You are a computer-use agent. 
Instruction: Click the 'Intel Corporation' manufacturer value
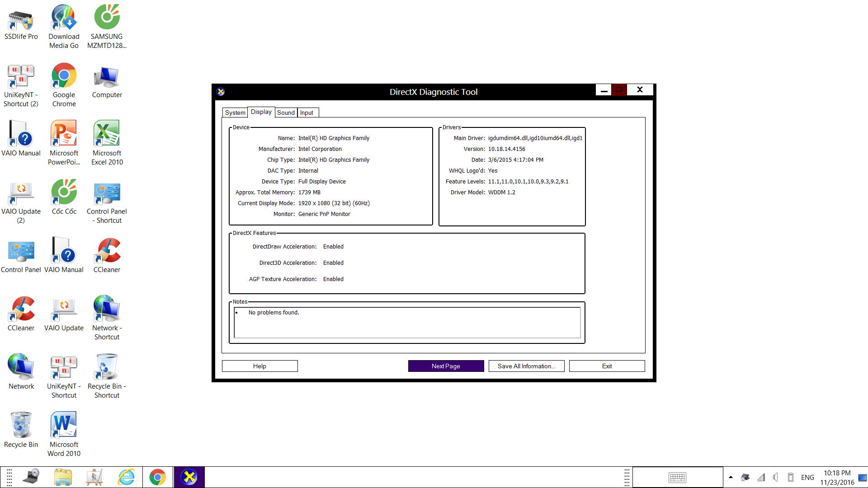point(320,149)
